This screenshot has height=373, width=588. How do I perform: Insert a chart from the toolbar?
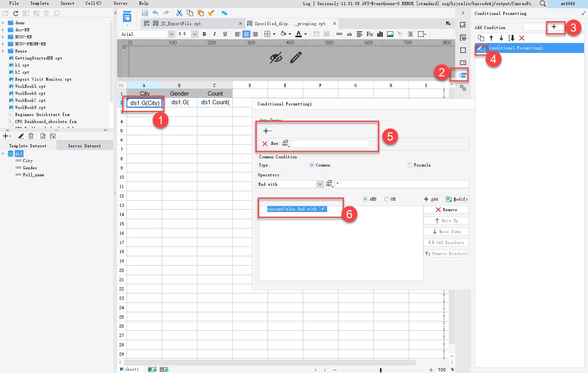tap(380, 34)
